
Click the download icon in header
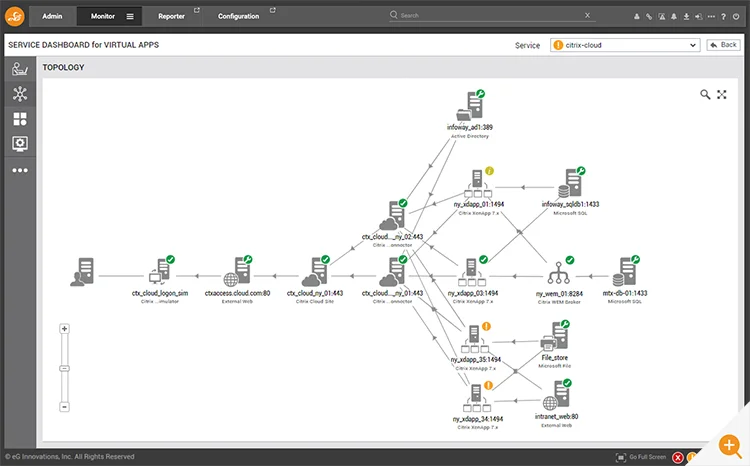[686, 17]
